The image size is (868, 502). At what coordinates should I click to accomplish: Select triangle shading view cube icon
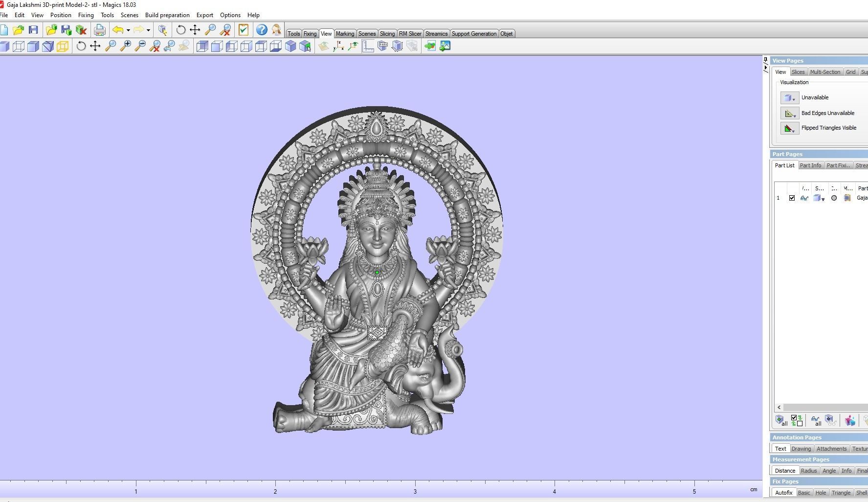[48, 46]
